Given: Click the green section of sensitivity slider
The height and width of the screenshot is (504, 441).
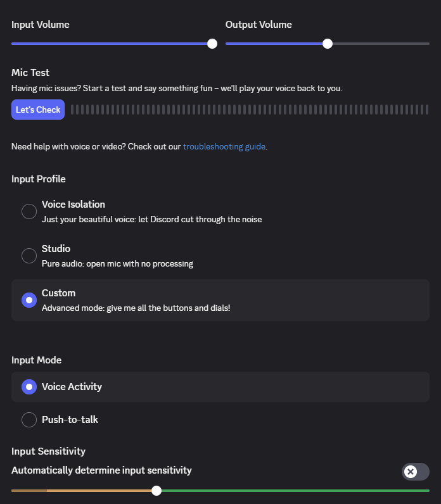Looking at the screenshot, I should [291, 491].
